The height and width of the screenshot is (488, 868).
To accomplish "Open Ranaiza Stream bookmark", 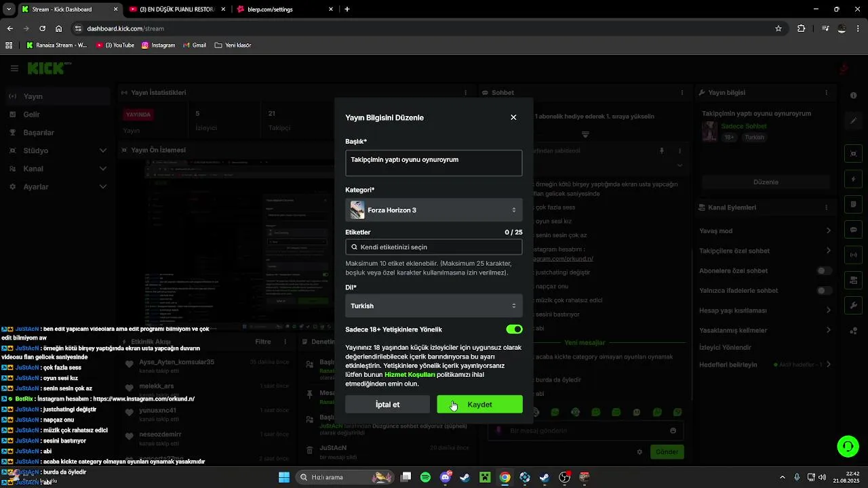I will (56, 45).
